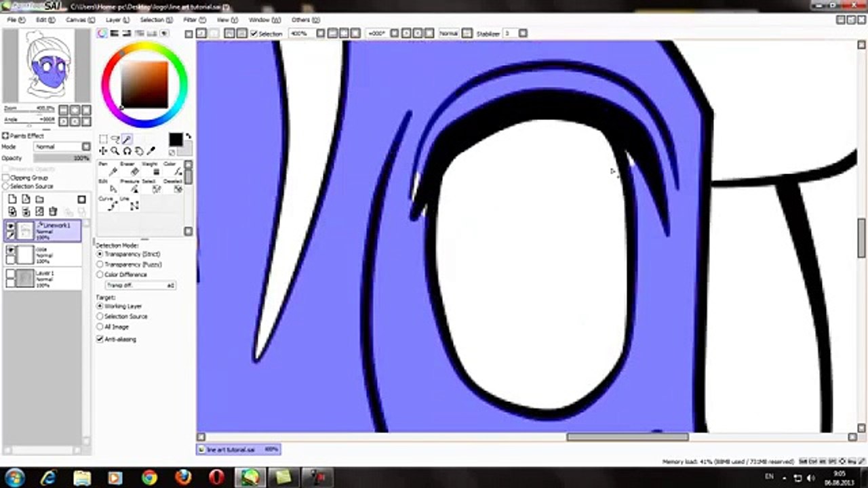Screen dimensions: 868x488
Task: Enable the Clipping Group checkbox
Action: coord(6,178)
